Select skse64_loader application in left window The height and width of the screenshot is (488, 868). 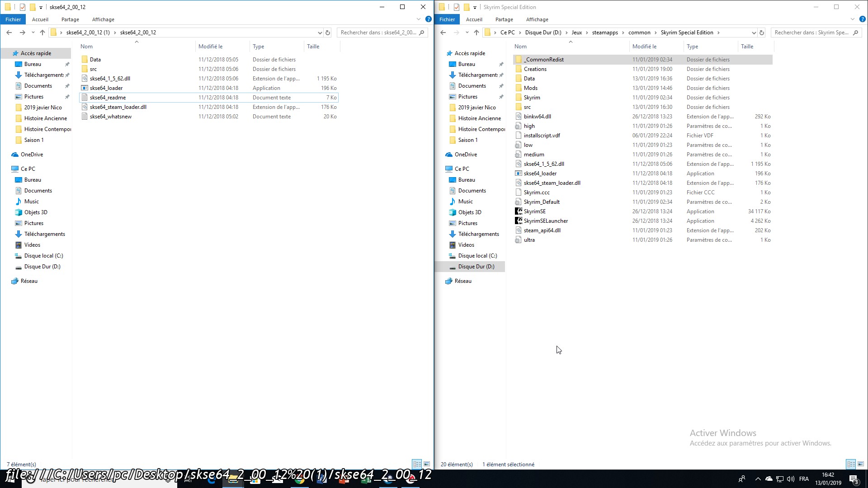(x=106, y=88)
